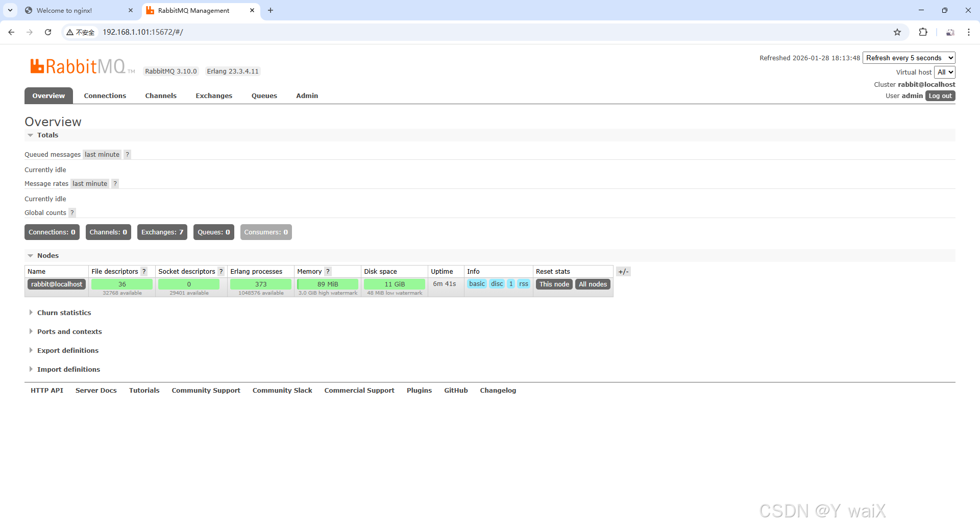Expand Churn statistics section
Screen dimensions: 980x527
[64, 313]
